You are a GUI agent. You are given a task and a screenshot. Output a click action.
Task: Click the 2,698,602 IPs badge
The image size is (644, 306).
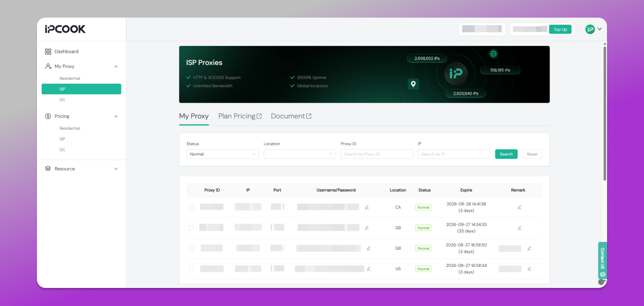tap(426, 58)
